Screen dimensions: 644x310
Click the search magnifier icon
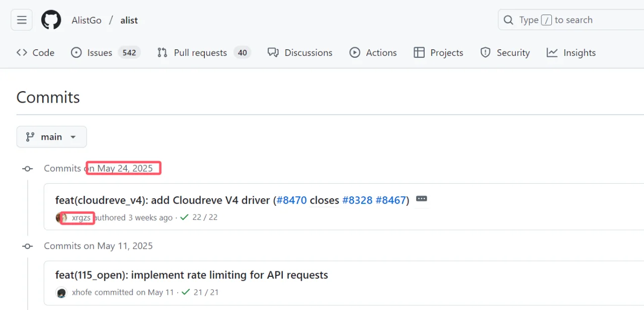click(x=509, y=20)
